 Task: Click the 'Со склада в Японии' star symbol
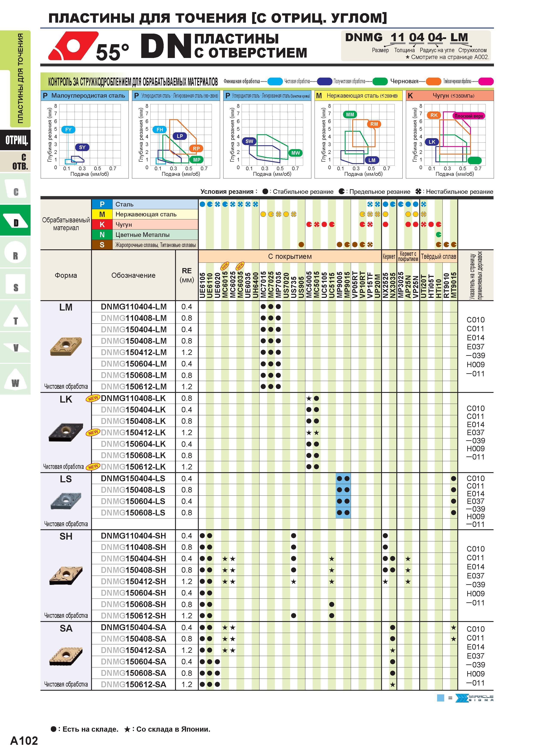[127, 729]
